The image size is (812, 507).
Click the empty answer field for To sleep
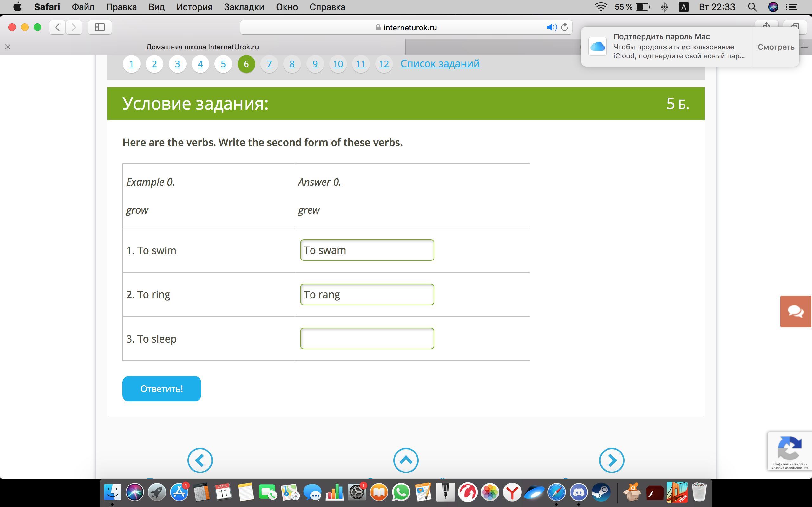pyautogui.click(x=367, y=338)
